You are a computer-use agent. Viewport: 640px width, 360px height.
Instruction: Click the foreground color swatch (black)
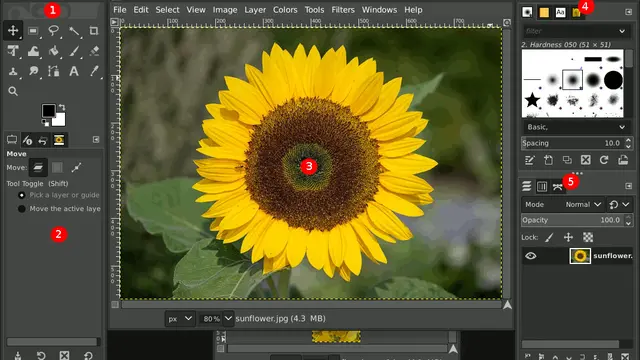pyautogui.click(x=48, y=111)
